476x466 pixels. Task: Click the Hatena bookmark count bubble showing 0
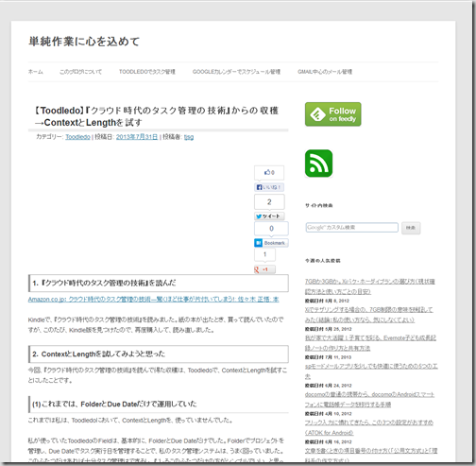(271, 229)
